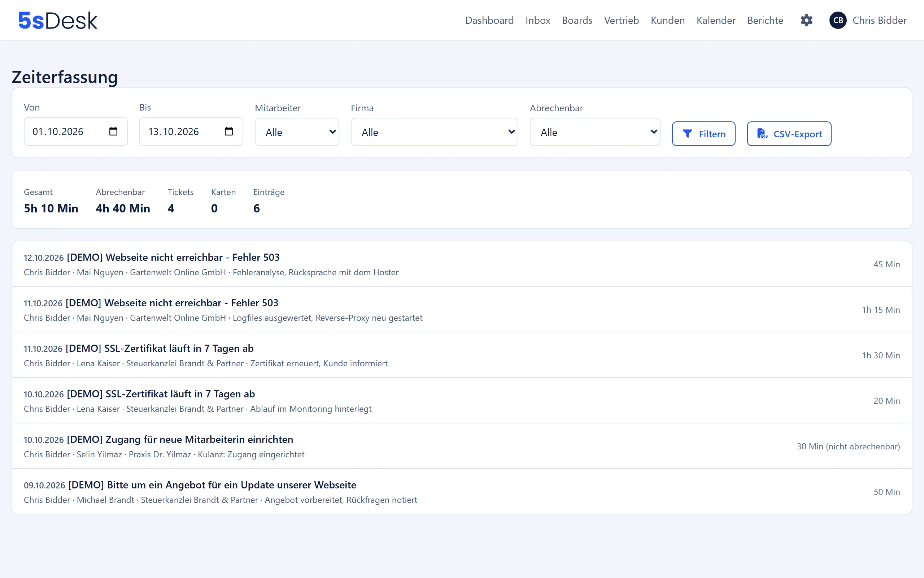Open the Vertrieb navigation item
Image resolution: width=924 pixels, height=578 pixels.
(x=621, y=20)
